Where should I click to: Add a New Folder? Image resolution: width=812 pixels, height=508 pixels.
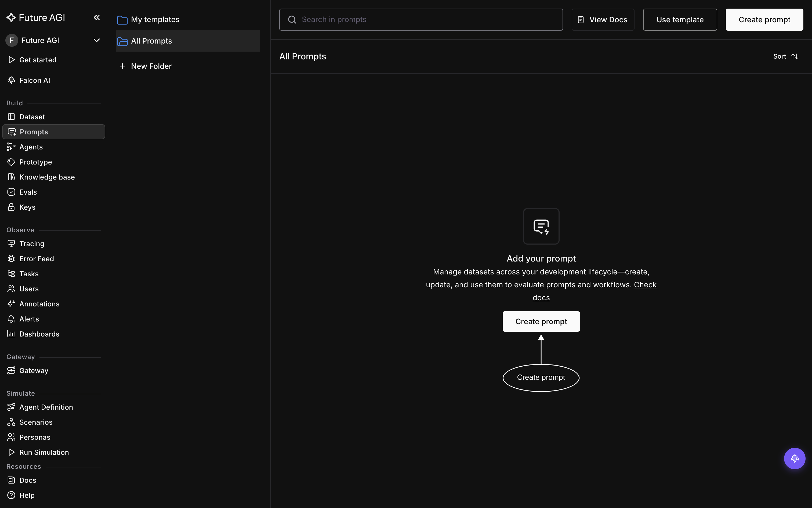click(x=146, y=66)
